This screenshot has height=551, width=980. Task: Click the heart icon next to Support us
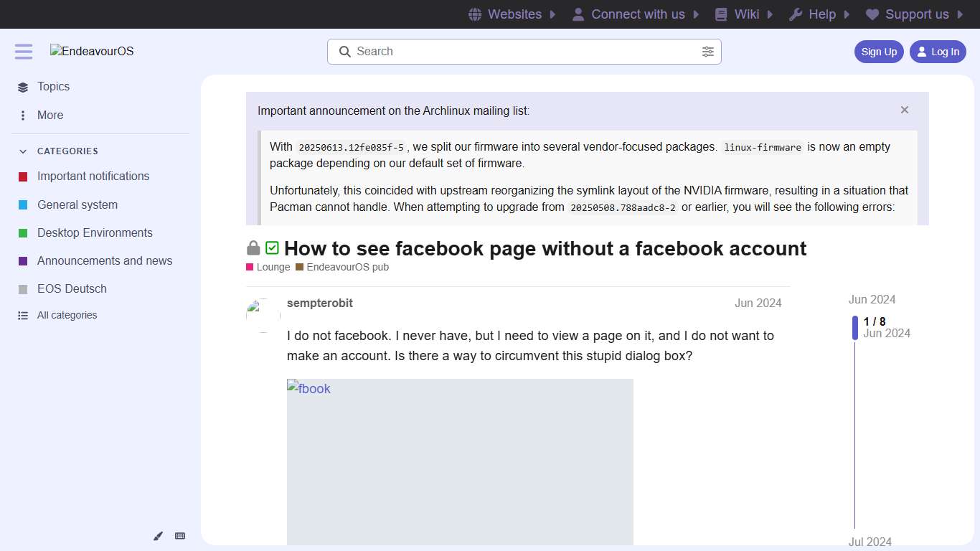point(871,14)
